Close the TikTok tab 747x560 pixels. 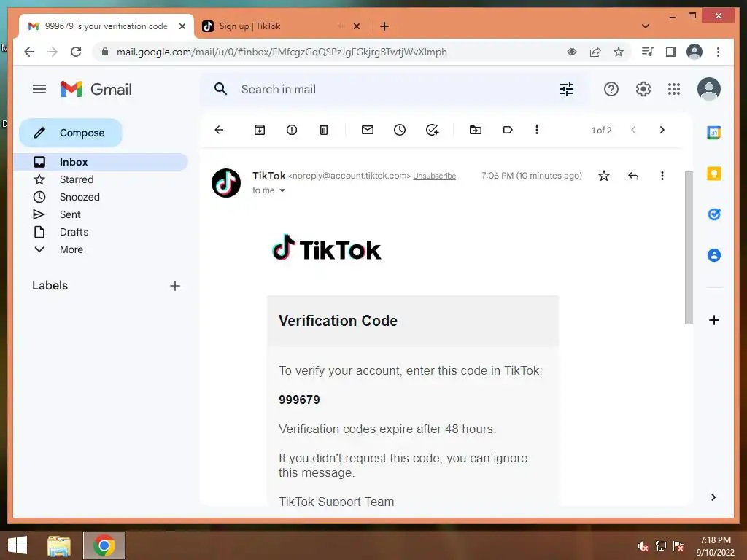pyautogui.click(x=356, y=26)
